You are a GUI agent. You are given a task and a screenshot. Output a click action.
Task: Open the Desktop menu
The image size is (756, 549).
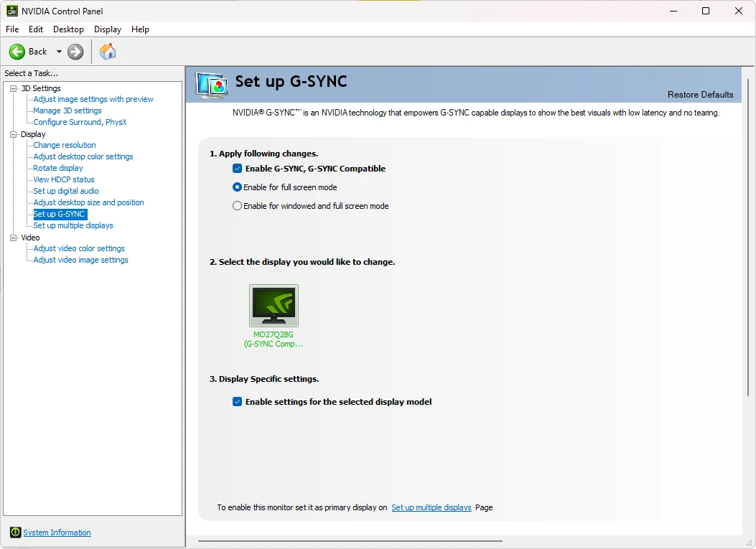[x=68, y=29]
